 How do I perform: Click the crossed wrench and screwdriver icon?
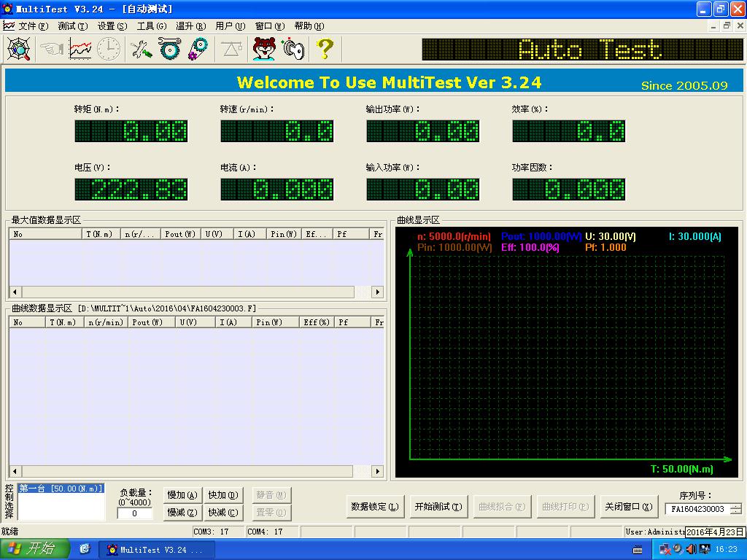tap(141, 49)
